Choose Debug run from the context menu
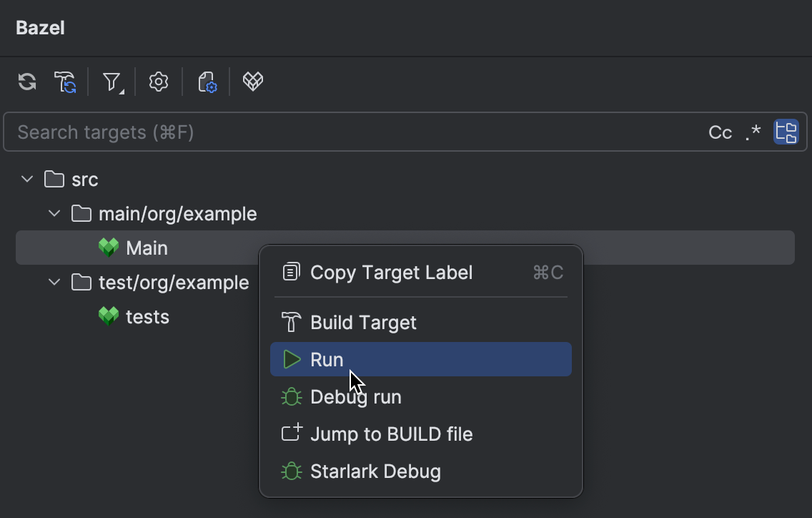Screen dimensions: 812x518 (x=356, y=396)
